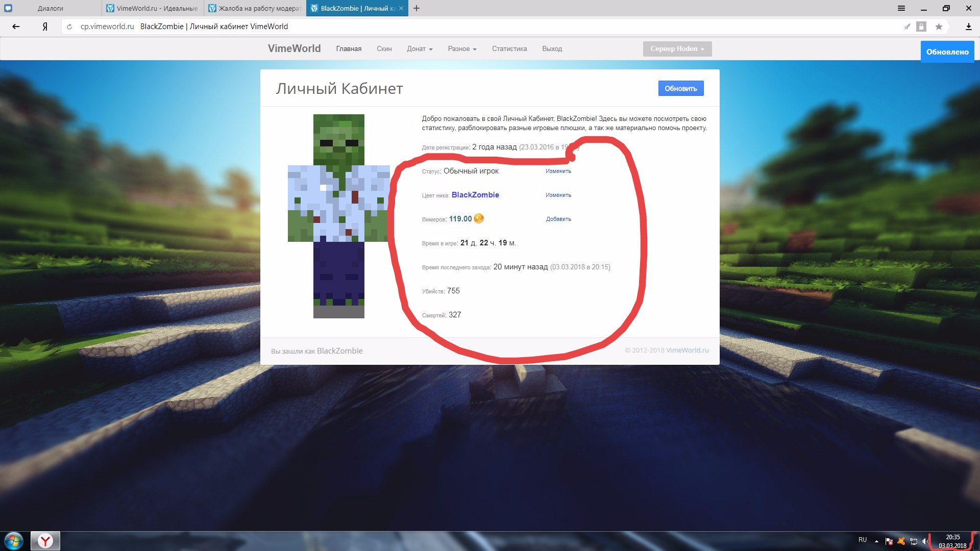980x551 pixels.
Task: Click the Время в игре value
Action: [x=488, y=243]
